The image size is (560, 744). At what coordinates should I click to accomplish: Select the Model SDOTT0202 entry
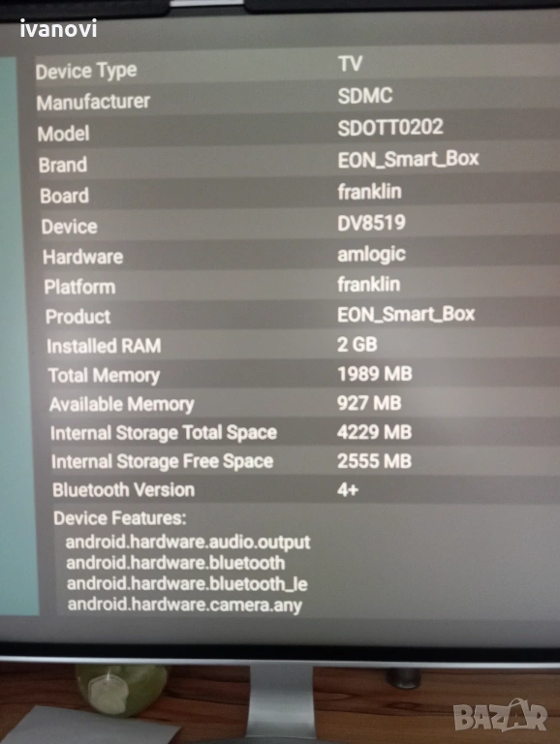(298, 131)
